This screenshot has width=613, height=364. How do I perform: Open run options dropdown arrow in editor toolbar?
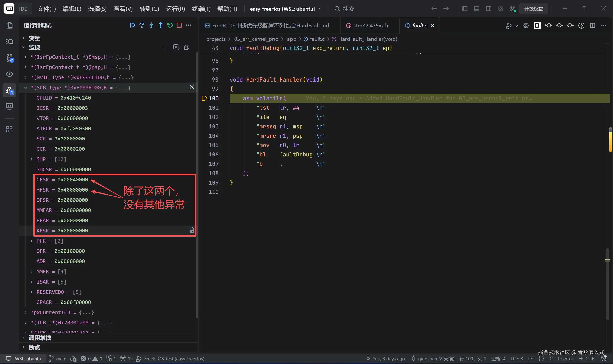click(516, 26)
